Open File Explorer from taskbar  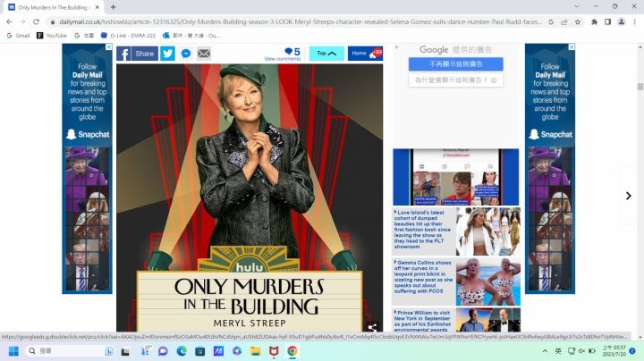[256, 351]
